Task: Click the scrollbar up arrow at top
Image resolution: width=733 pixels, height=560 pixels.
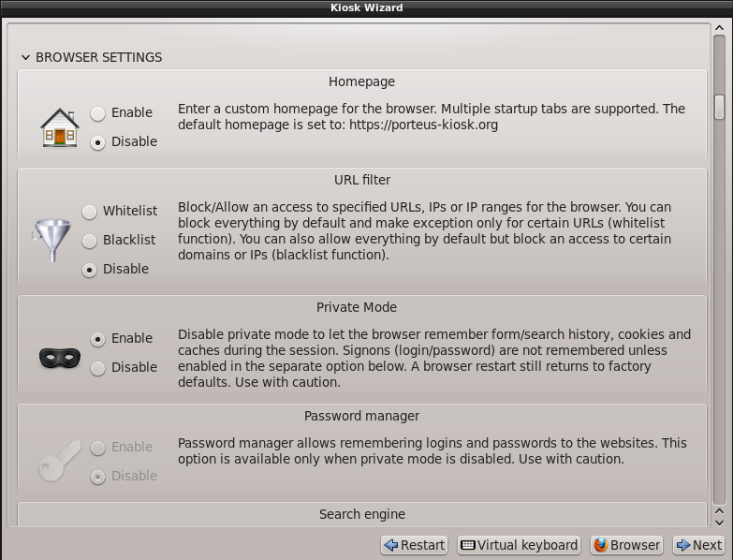Action: click(720, 28)
